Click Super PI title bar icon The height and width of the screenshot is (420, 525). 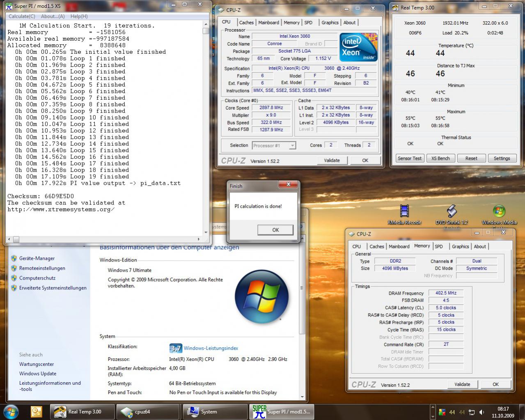[x=9, y=6]
